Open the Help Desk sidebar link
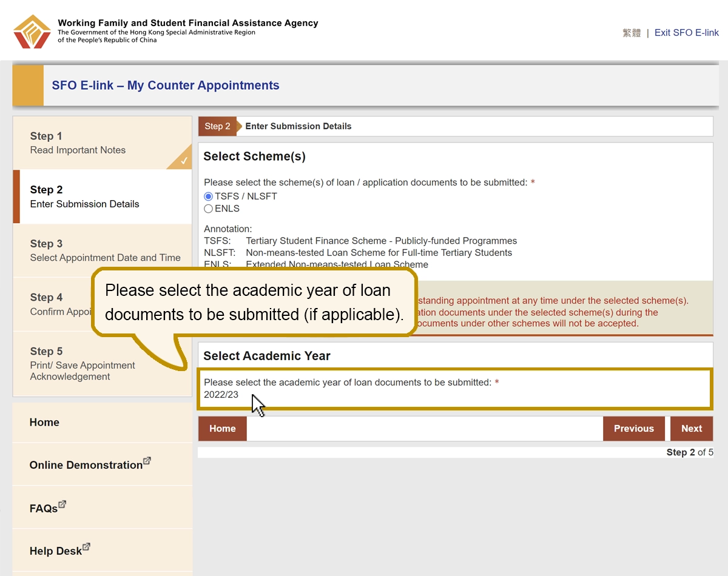Viewport: 728px width, 576px height. pyautogui.click(x=103, y=551)
